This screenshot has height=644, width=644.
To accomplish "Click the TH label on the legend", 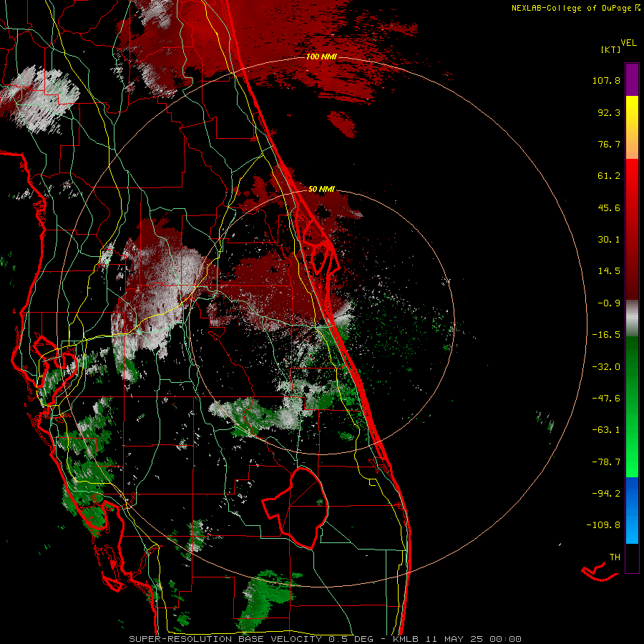I will tap(615, 557).
